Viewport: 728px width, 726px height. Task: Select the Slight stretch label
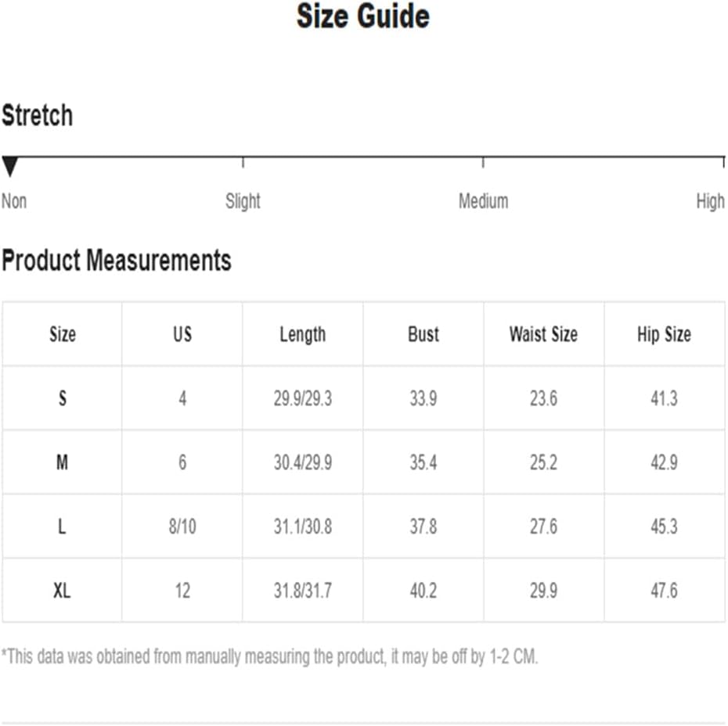tap(243, 201)
